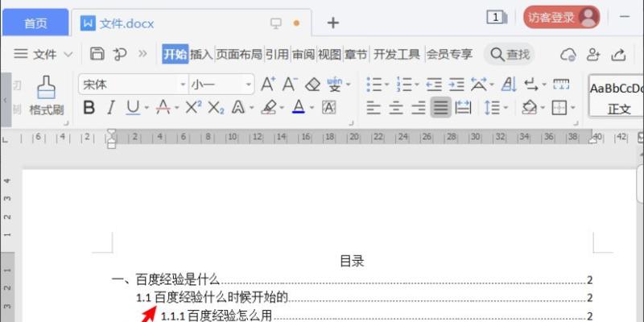Image resolution: width=644 pixels, height=322 pixels.
Task: Decrease font size with A- icon
Action: 290,85
